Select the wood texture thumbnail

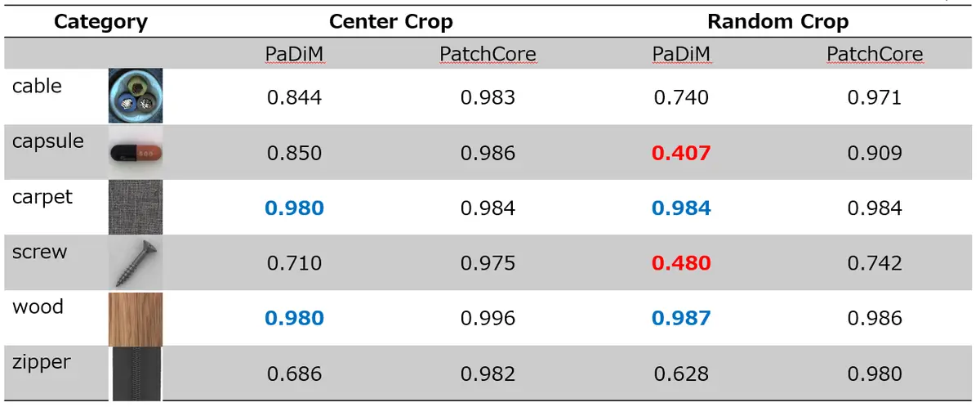[135, 319]
